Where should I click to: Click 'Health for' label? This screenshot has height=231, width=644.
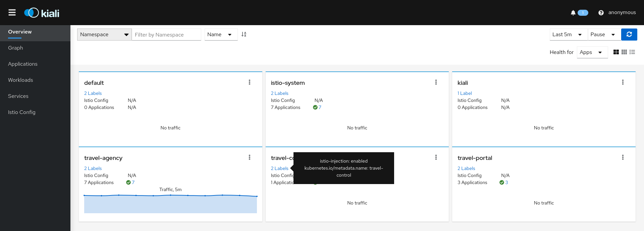pos(561,52)
